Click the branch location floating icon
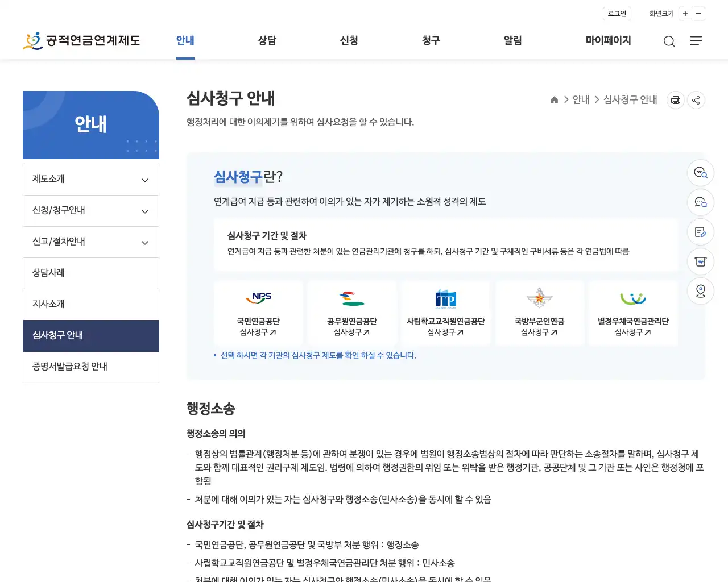 pyautogui.click(x=700, y=291)
